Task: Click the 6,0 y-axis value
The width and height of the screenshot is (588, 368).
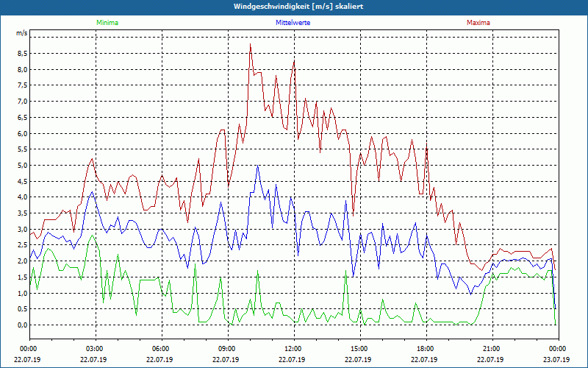Action: click(x=22, y=133)
